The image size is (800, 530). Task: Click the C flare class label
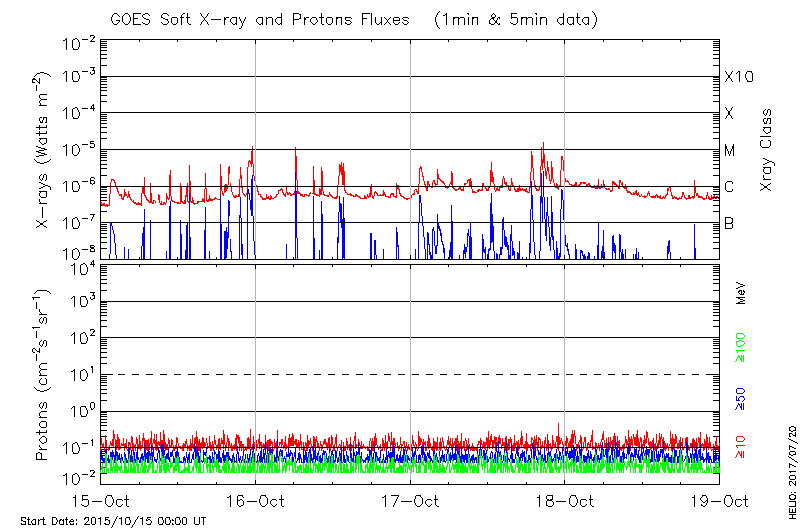[729, 187]
